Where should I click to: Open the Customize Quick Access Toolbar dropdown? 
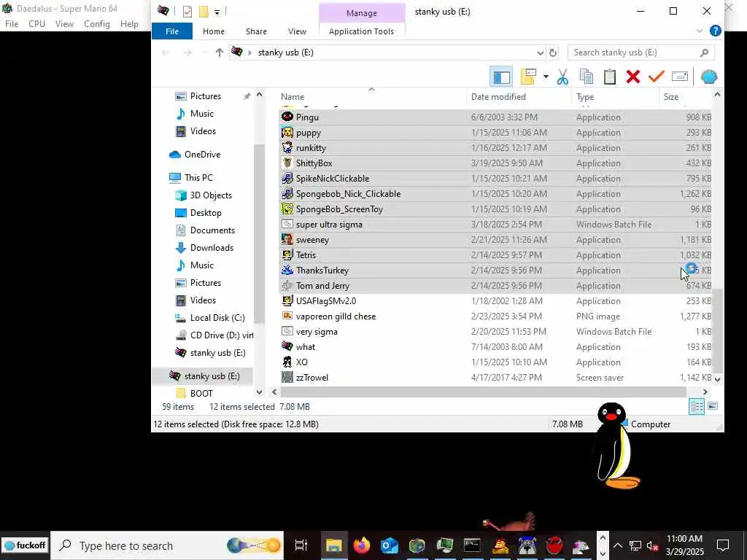217,12
